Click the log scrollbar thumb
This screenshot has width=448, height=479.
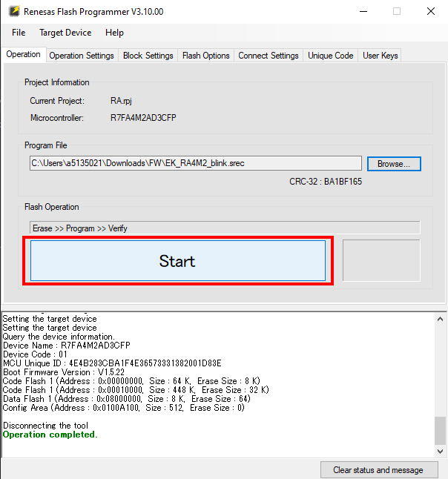tap(440, 431)
